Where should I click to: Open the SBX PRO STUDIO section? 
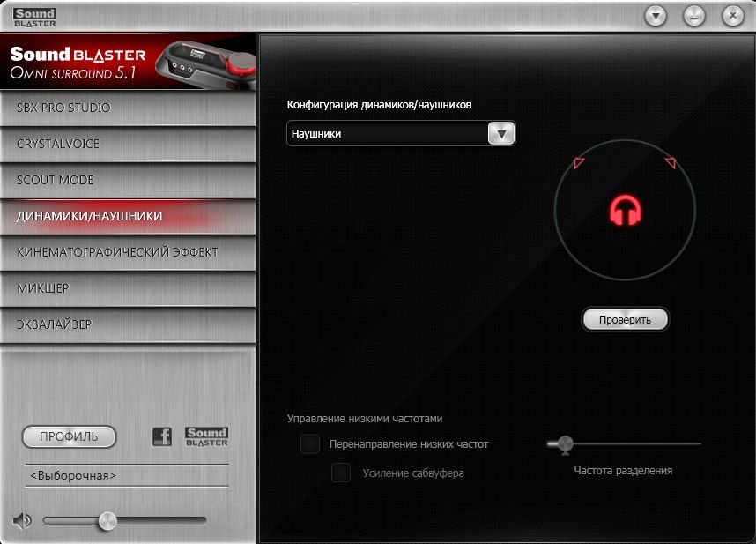click(128, 108)
